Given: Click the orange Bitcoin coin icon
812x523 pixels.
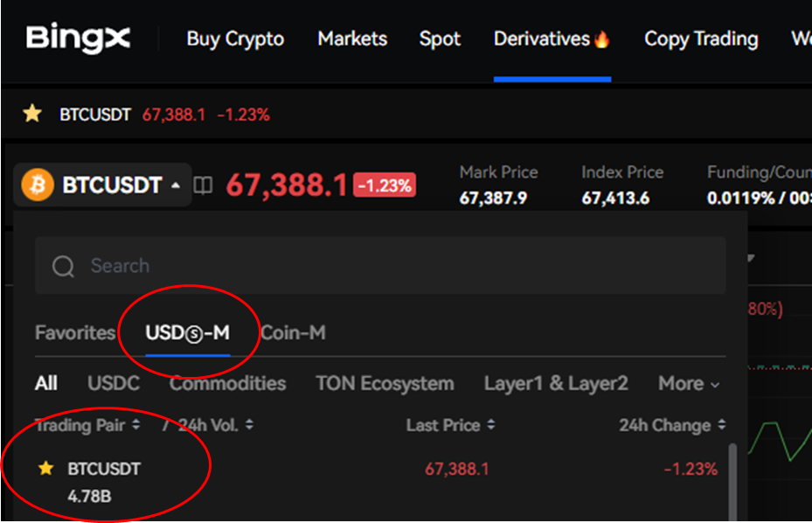Looking at the screenshot, I should pos(38,185).
